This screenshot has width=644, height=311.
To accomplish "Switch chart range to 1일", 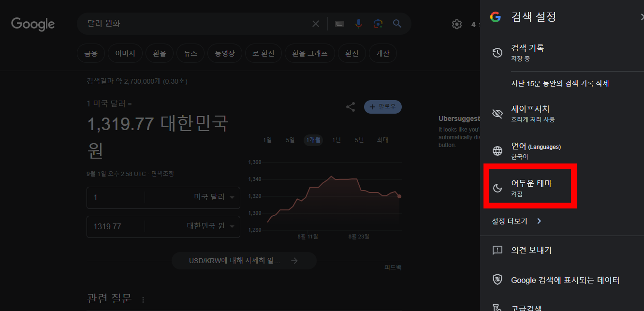I will [267, 140].
